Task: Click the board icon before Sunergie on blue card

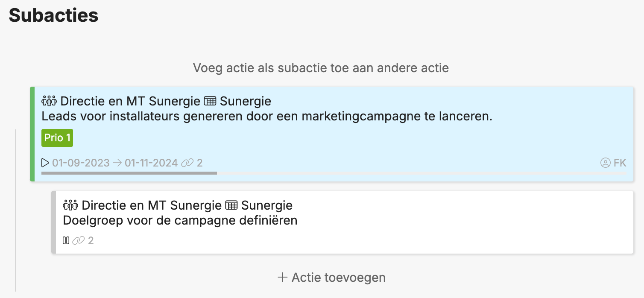Action: [210, 101]
